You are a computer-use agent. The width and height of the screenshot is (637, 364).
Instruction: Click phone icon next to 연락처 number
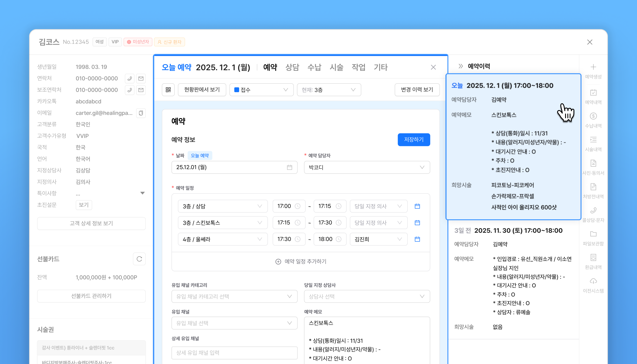tap(129, 78)
